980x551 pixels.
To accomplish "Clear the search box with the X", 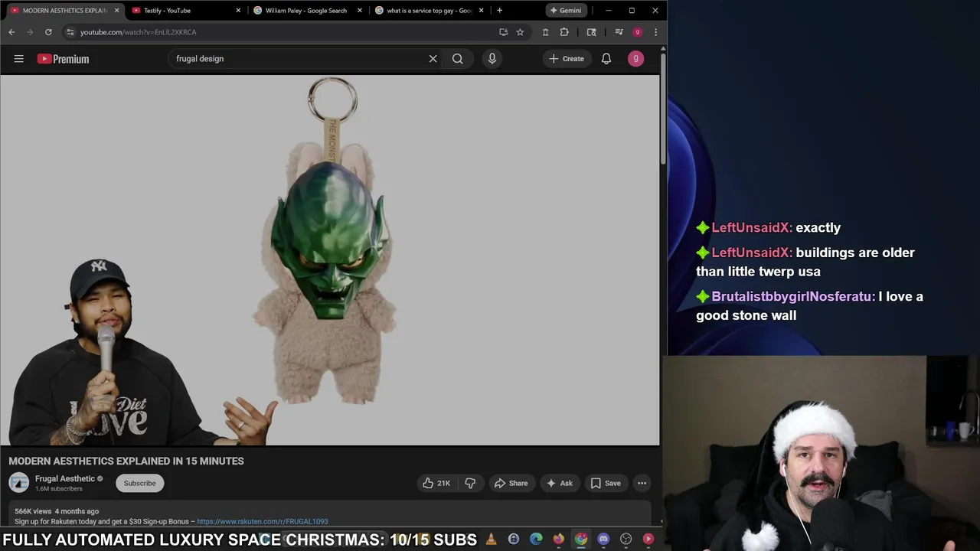I will 433,59.
